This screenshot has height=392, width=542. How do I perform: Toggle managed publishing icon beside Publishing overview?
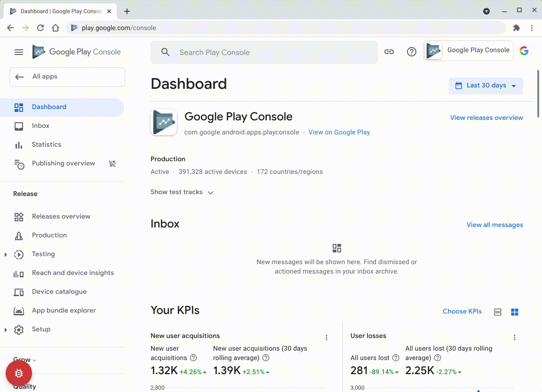(x=112, y=164)
